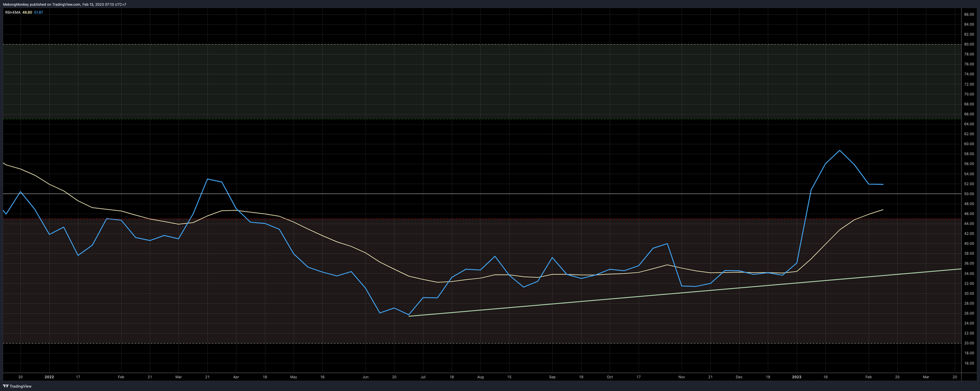Select the 58.00 value on the price scale

(969, 154)
